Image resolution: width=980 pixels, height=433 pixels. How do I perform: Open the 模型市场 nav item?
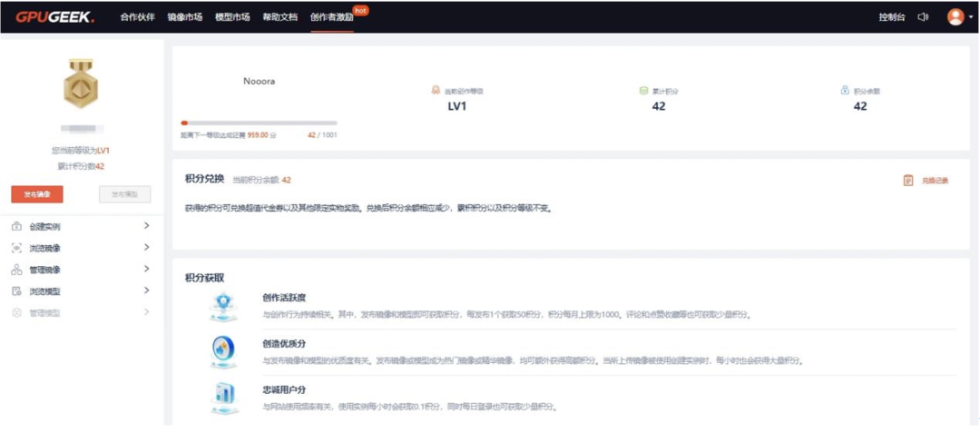tap(232, 17)
